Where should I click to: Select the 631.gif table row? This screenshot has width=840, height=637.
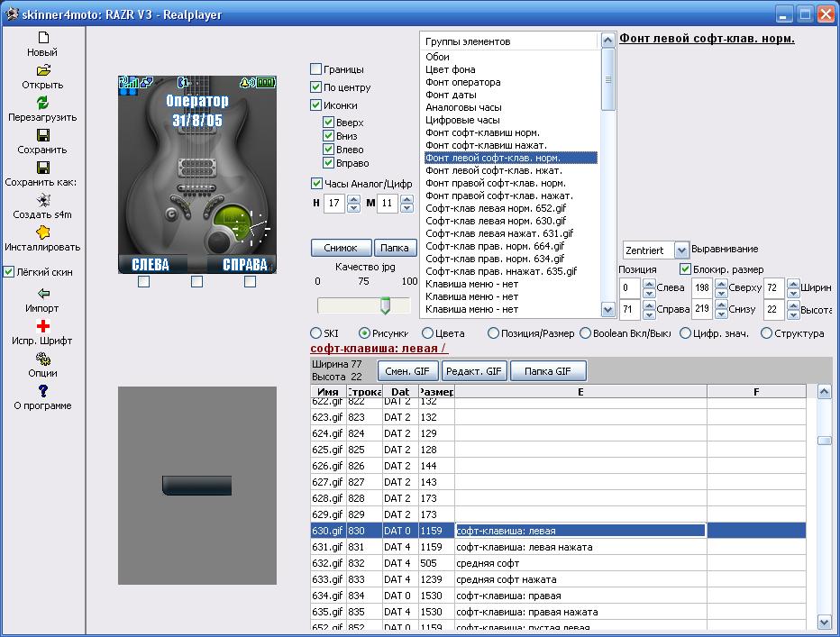coord(558,547)
